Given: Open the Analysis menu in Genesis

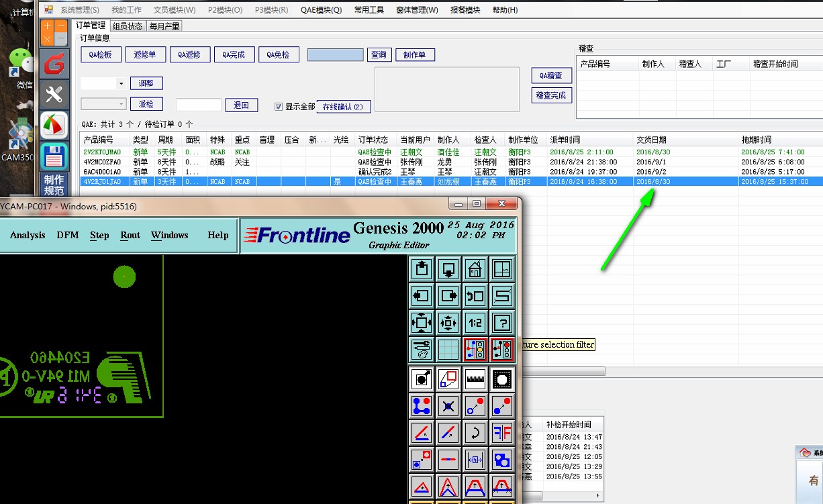Looking at the screenshot, I should coord(28,235).
